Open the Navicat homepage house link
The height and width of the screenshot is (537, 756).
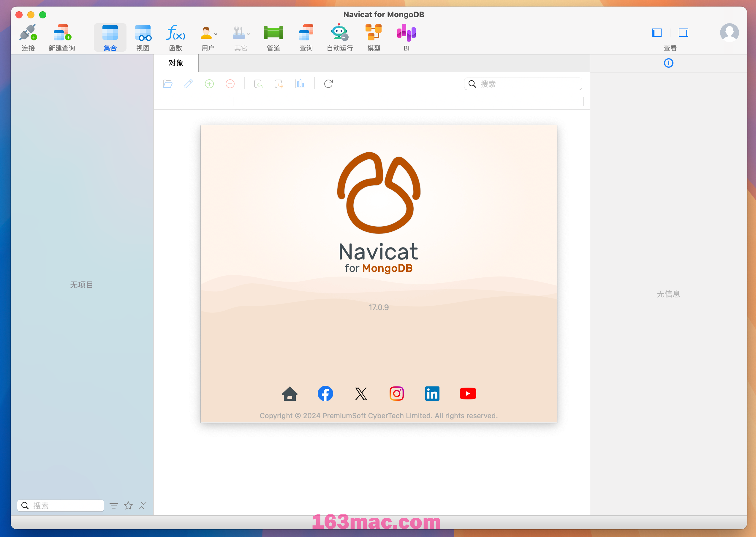[x=290, y=394]
